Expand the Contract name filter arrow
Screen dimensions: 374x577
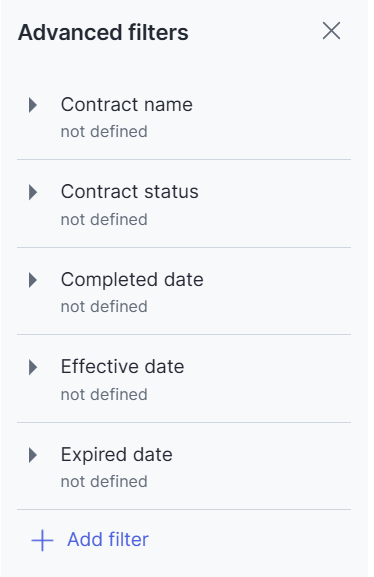point(33,105)
